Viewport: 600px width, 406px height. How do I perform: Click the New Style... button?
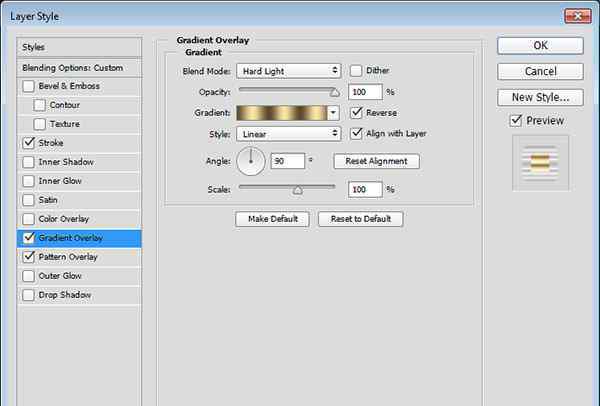tap(540, 97)
